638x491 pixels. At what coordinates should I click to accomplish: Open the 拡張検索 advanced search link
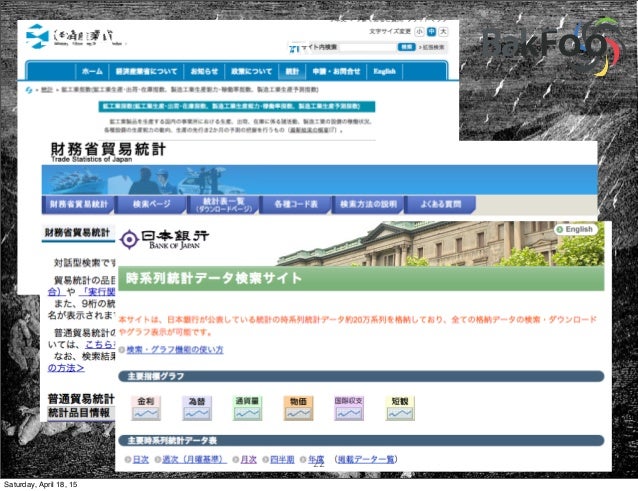point(433,47)
